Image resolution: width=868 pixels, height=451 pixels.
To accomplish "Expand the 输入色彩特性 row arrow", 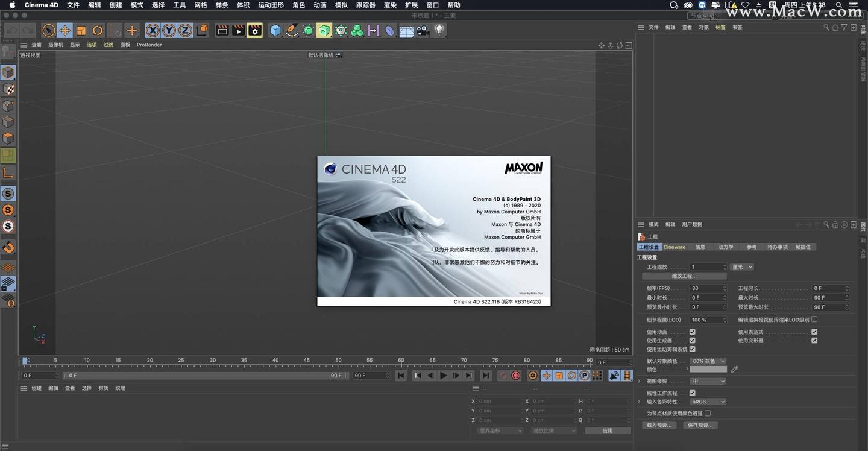I will click(640, 402).
